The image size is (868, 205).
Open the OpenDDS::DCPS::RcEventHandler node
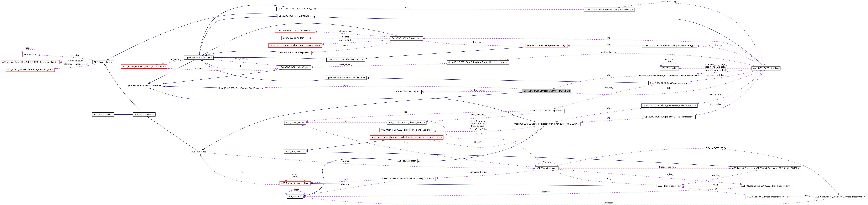[295, 16]
